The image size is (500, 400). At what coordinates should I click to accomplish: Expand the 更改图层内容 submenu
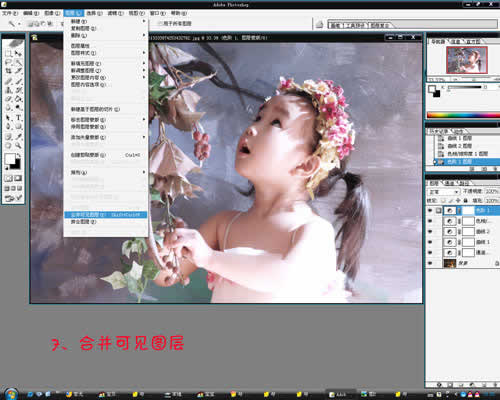[x=105, y=78]
